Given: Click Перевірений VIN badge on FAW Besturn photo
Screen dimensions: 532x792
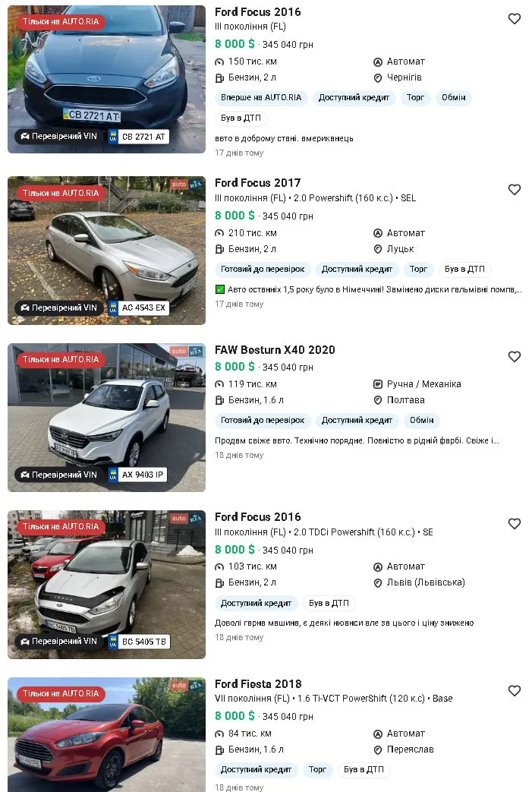Looking at the screenshot, I should (x=58, y=475).
